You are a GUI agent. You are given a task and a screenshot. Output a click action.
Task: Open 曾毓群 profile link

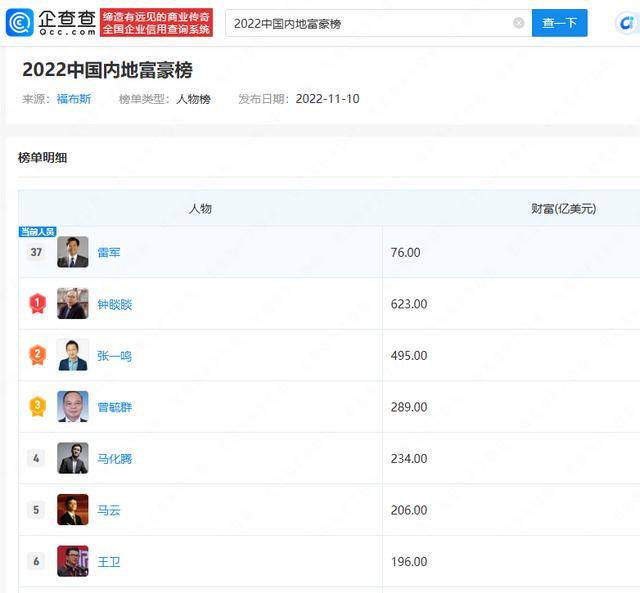tap(115, 407)
